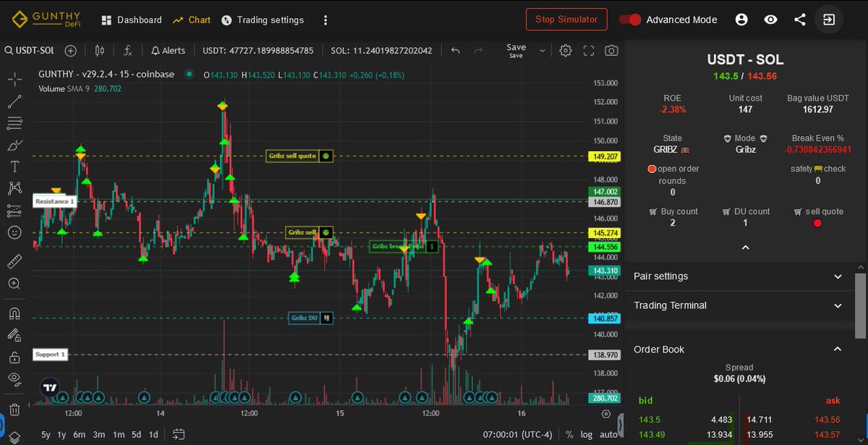This screenshot has height=445, width=868.
Task: Expand the Trading Terminal section
Action: tap(739, 305)
